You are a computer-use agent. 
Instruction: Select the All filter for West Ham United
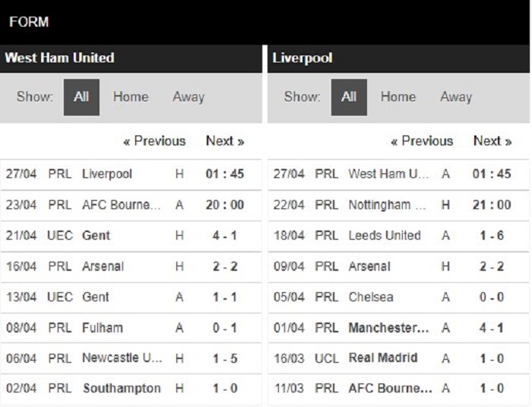click(x=81, y=97)
